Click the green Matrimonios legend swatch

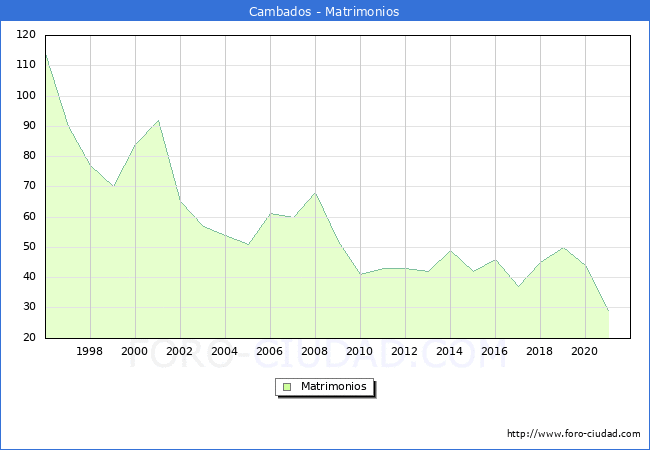coord(287,387)
